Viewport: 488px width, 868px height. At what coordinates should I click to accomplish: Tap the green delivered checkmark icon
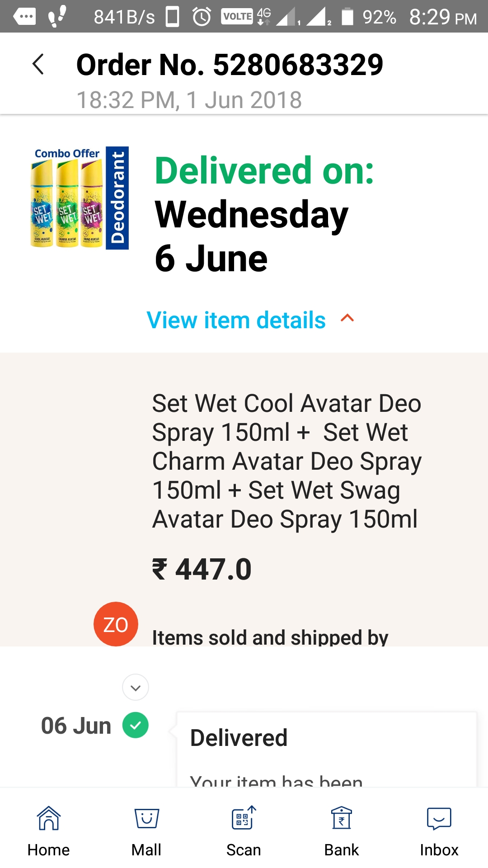tap(136, 725)
